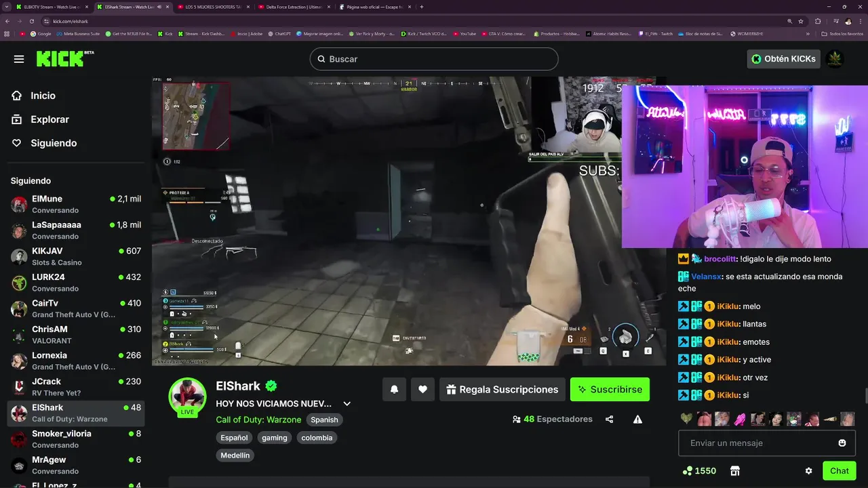The height and width of the screenshot is (488, 868).
Task: Go to Inicio in the sidebar
Action: (x=34, y=96)
